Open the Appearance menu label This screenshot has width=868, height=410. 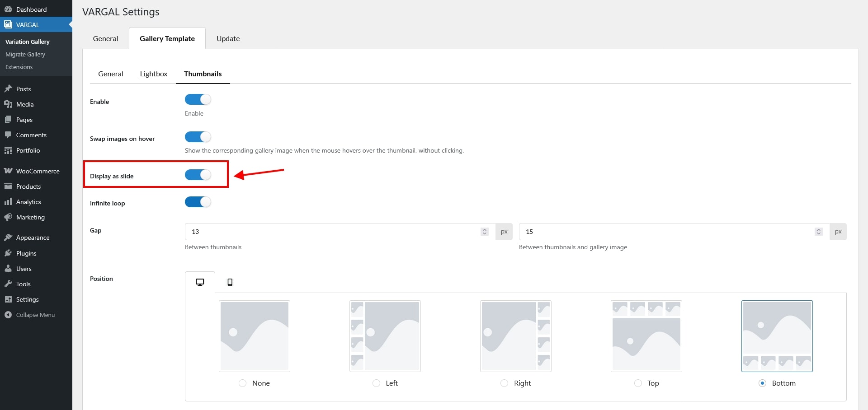pos(33,238)
